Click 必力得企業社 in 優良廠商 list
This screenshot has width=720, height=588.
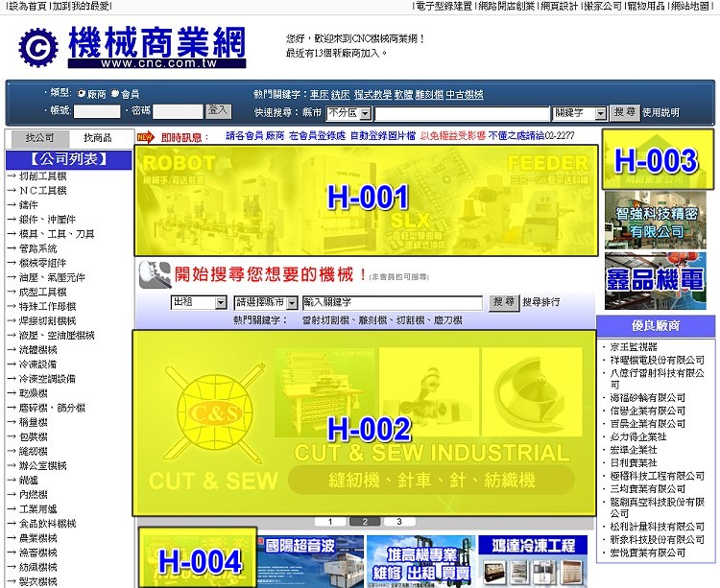(x=637, y=437)
